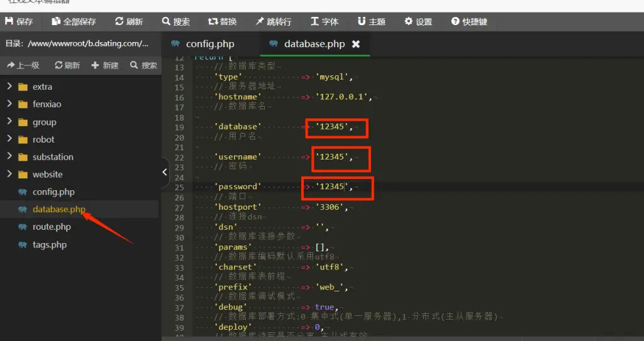Click the Refresh (刷新) icon in top toolbar
The height and width of the screenshot is (341, 644).
point(119,21)
